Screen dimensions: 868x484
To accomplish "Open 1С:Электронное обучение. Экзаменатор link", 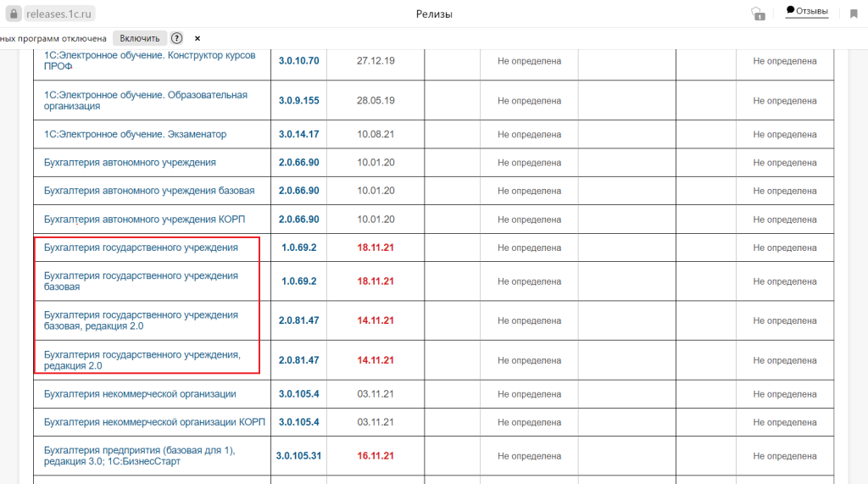I will coord(135,134).
